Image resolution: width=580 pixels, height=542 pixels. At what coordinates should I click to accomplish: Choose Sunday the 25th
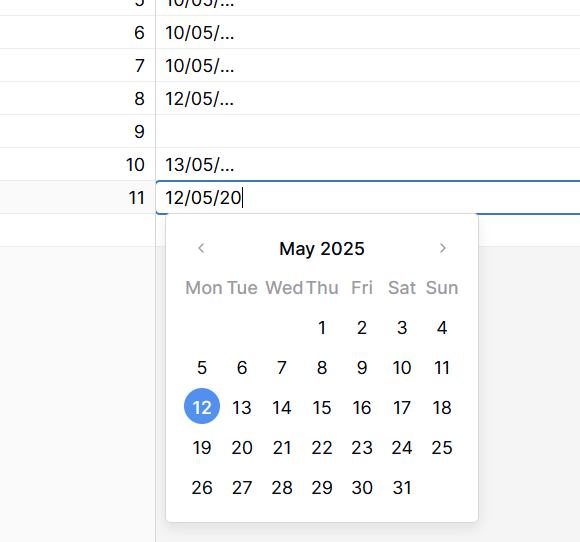pyautogui.click(x=442, y=448)
